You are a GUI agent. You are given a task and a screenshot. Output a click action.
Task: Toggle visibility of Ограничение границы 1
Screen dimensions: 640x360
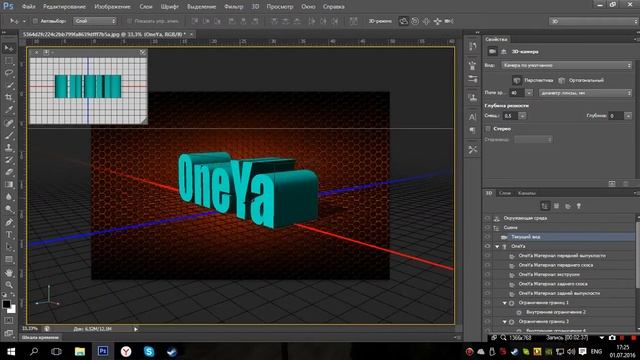pos(487,302)
